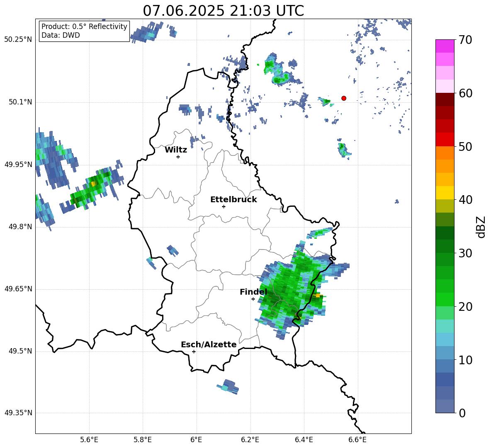
Task: Click the Data: DWD text
Action: [61, 35]
